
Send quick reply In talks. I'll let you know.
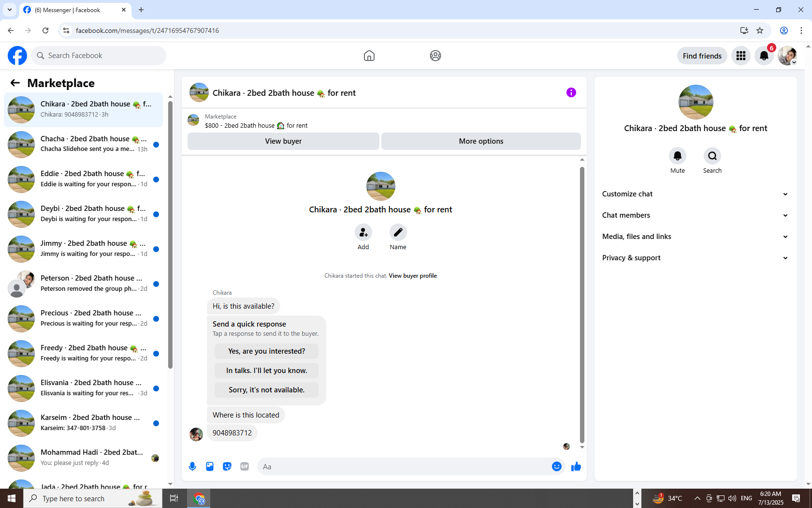click(267, 371)
